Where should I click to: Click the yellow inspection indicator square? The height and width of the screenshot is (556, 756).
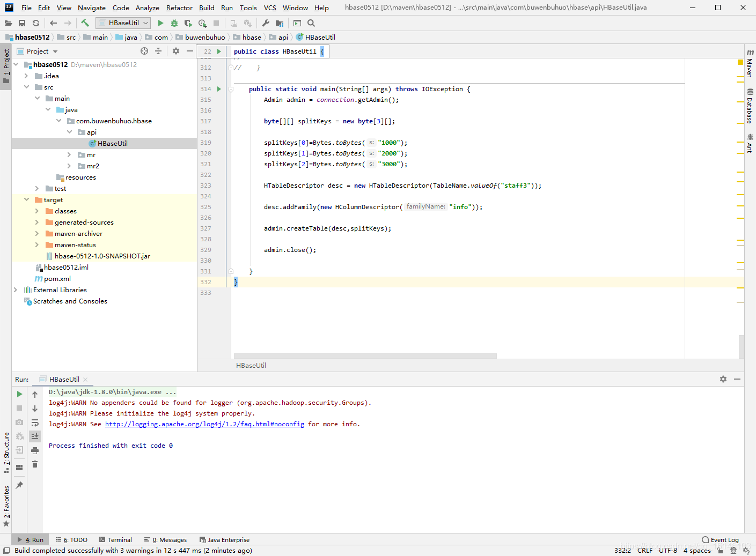[740, 63]
